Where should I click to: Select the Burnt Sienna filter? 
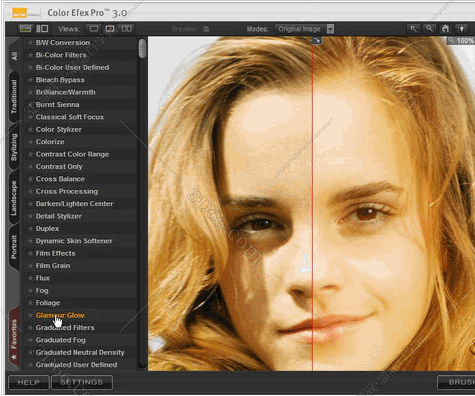pyautogui.click(x=80, y=104)
